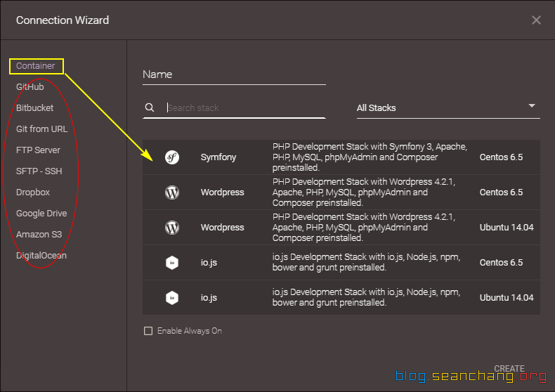Expand the stack filter dropdown arrow
The height and width of the screenshot is (392, 555).
click(x=532, y=105)
